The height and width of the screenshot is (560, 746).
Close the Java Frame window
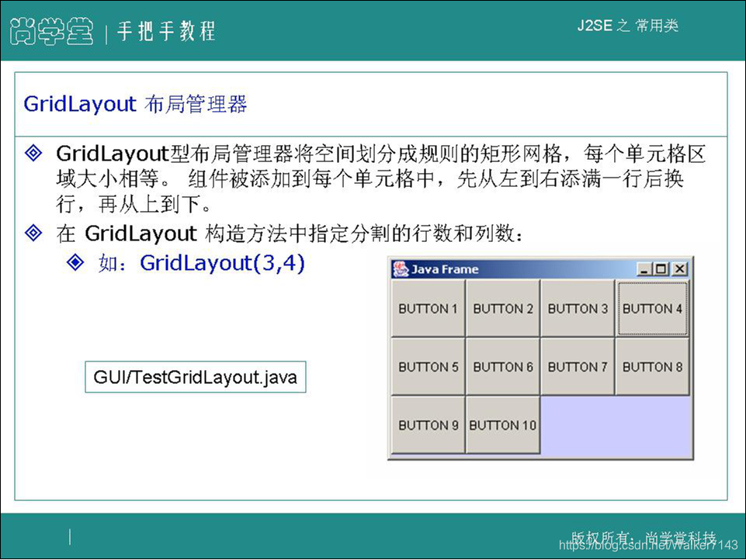pos(680,269)
